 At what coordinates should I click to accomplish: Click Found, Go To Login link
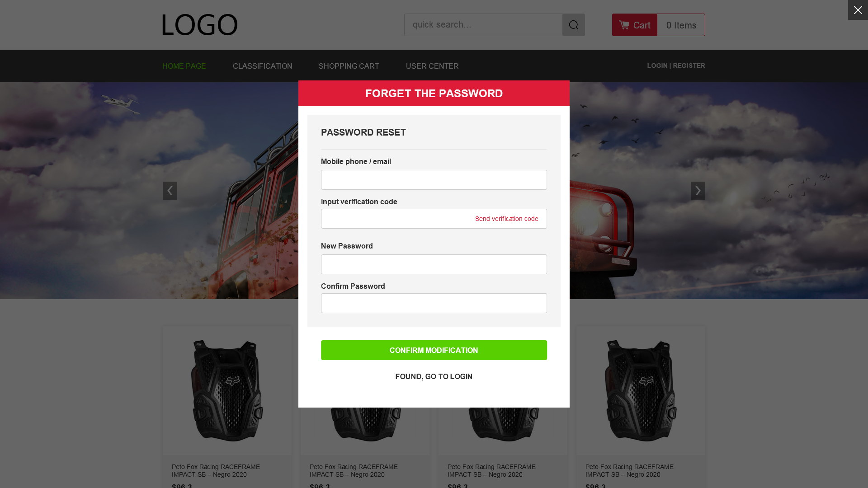point(434,376)
